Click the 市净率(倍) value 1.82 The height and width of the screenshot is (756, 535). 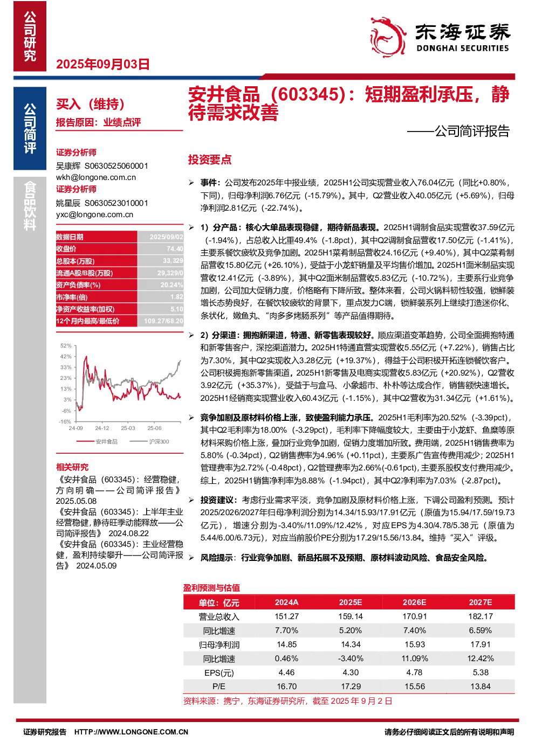[176, 297]
